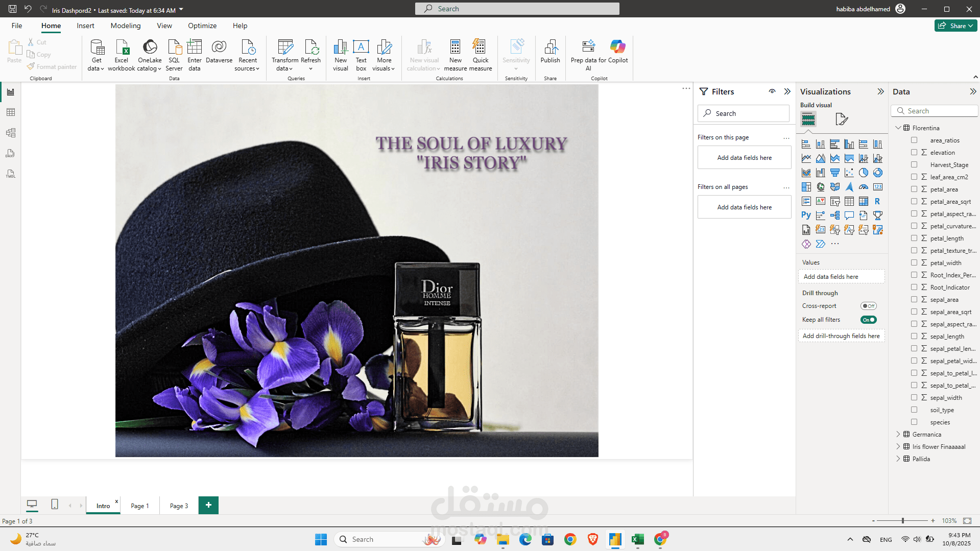Click Add drill-through fields here
The image size is (980, 551).
(841, 336)
